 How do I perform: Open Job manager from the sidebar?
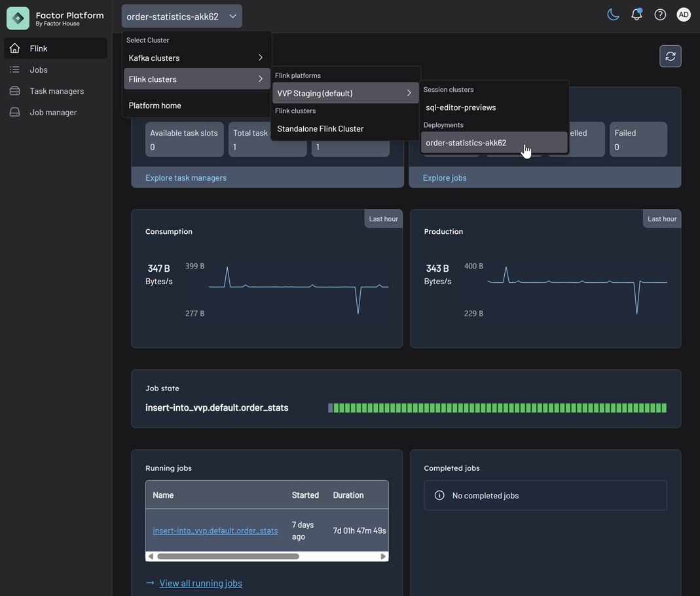(x=14, y=112)
